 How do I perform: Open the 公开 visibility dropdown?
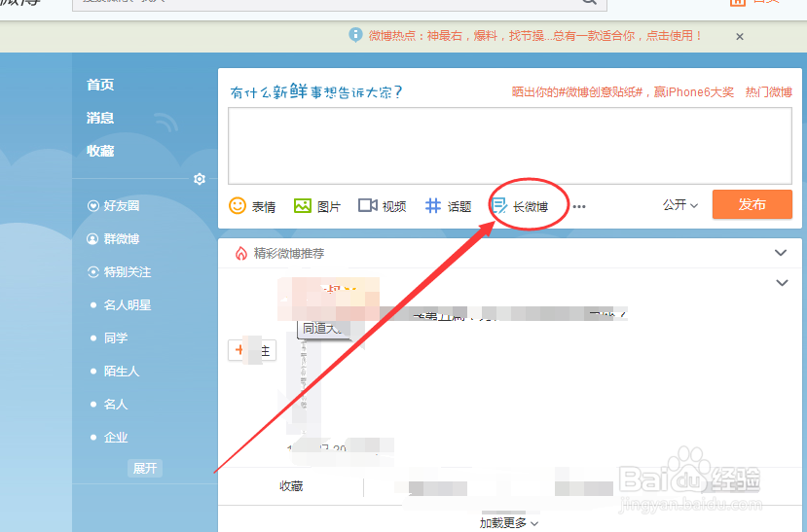click(679, 205)
